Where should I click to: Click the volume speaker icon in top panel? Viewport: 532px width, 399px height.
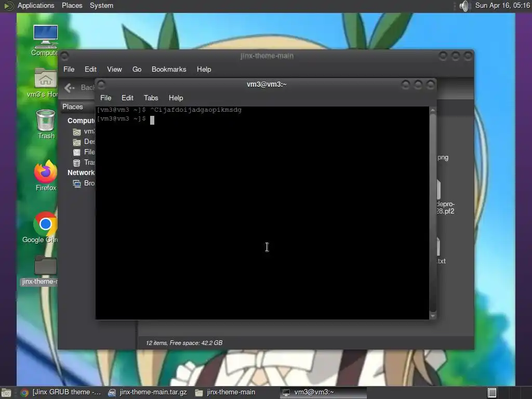coord(464,6)
